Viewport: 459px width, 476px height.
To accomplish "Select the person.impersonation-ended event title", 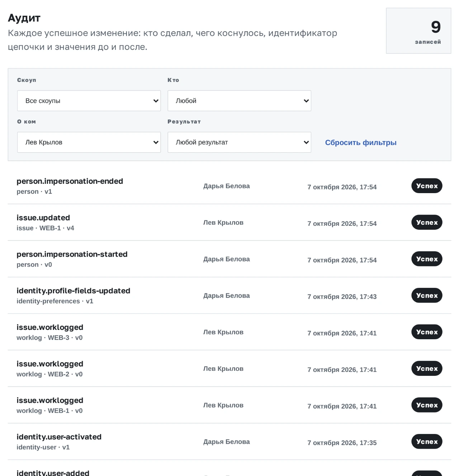I will click(70, 181).
